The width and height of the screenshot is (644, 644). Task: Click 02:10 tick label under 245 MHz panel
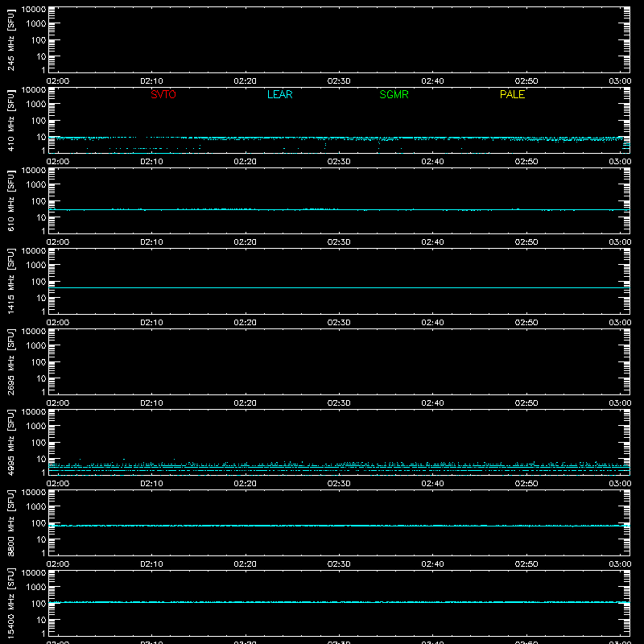pos(151,81)
